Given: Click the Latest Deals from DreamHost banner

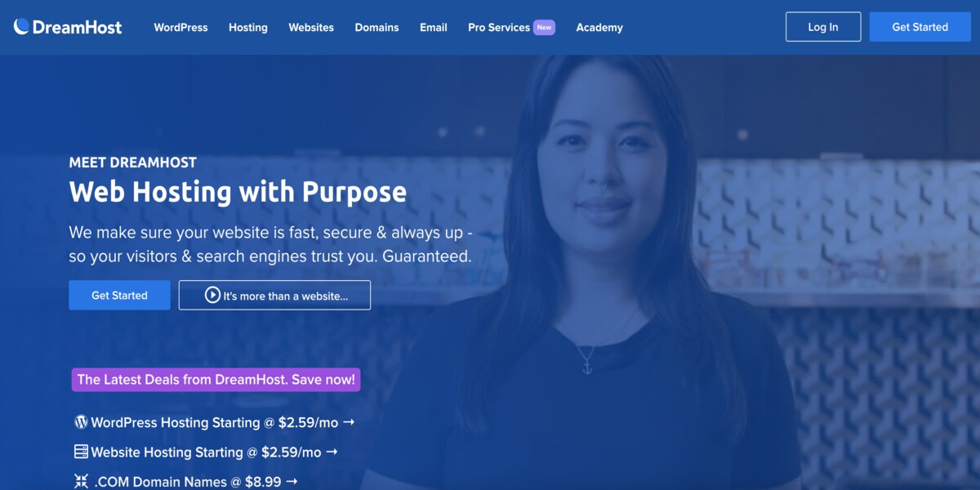Looking at the screenshot, I should point(216,380).
